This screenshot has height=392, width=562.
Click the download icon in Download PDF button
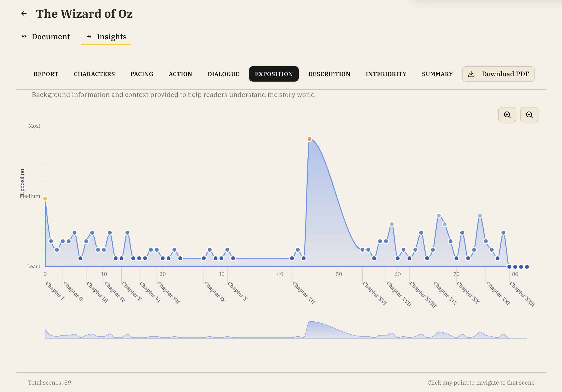pyautogui.click(x=471, y=74)
